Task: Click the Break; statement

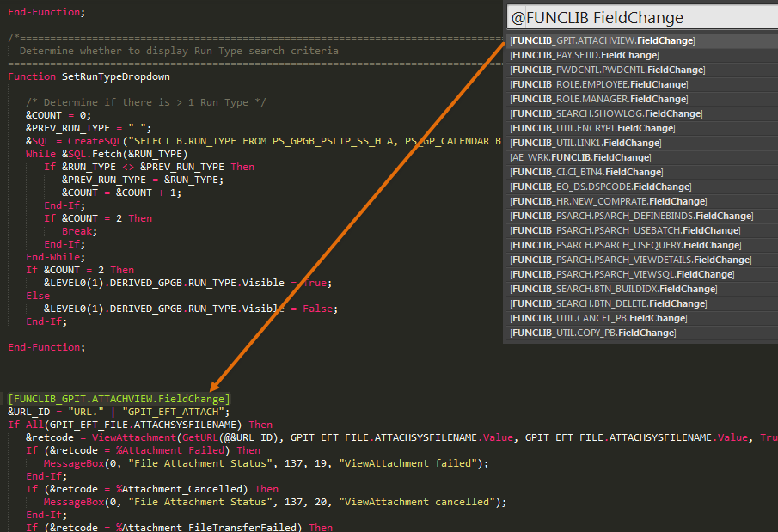Action: point(79,231)
